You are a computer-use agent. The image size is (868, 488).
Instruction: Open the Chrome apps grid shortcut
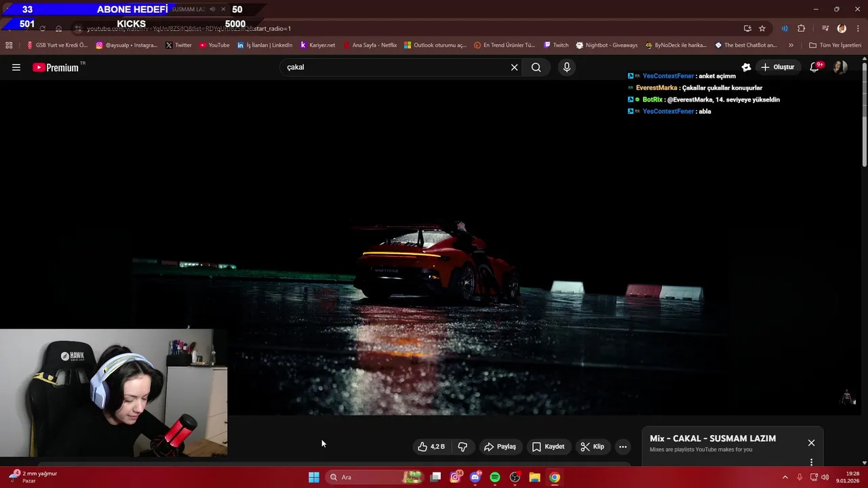point(9,45)
